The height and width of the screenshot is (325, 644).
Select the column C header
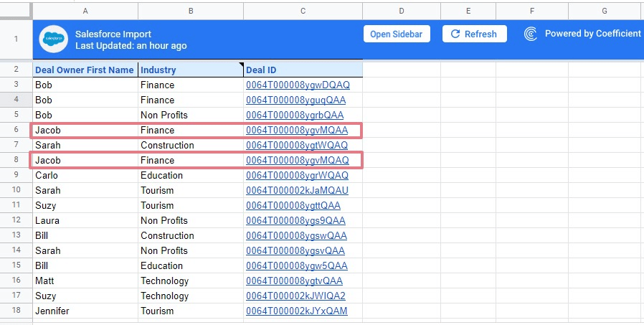click(x=303, y=11)
